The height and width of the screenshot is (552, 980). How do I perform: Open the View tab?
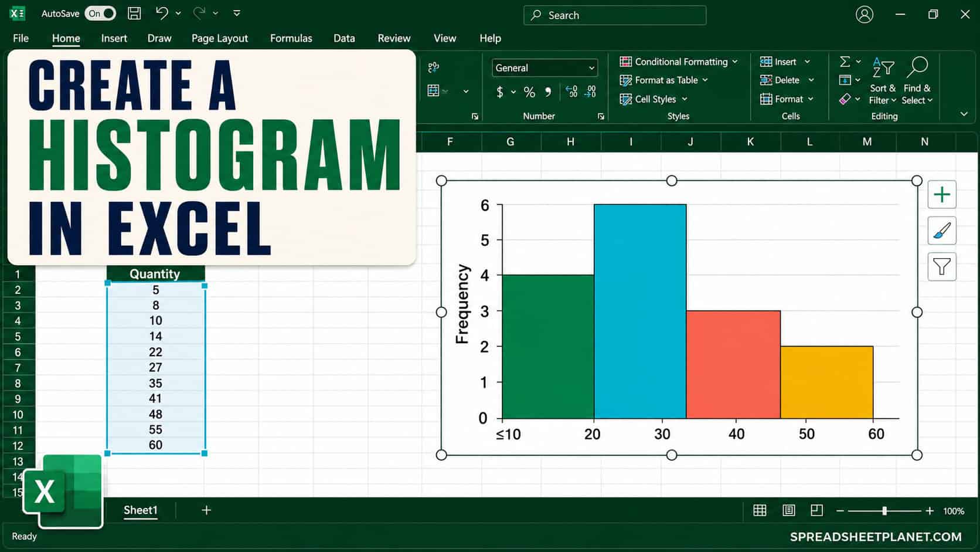coord(445,38)
